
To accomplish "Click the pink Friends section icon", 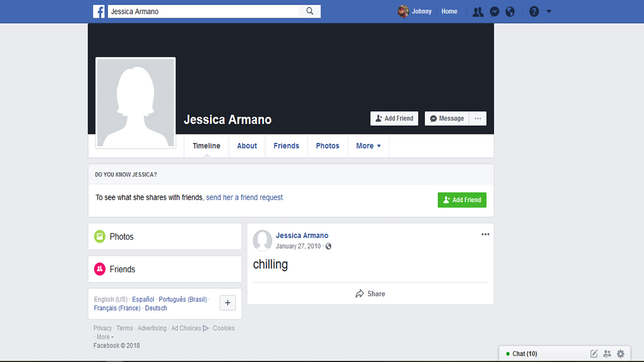I will pos(99,269).
